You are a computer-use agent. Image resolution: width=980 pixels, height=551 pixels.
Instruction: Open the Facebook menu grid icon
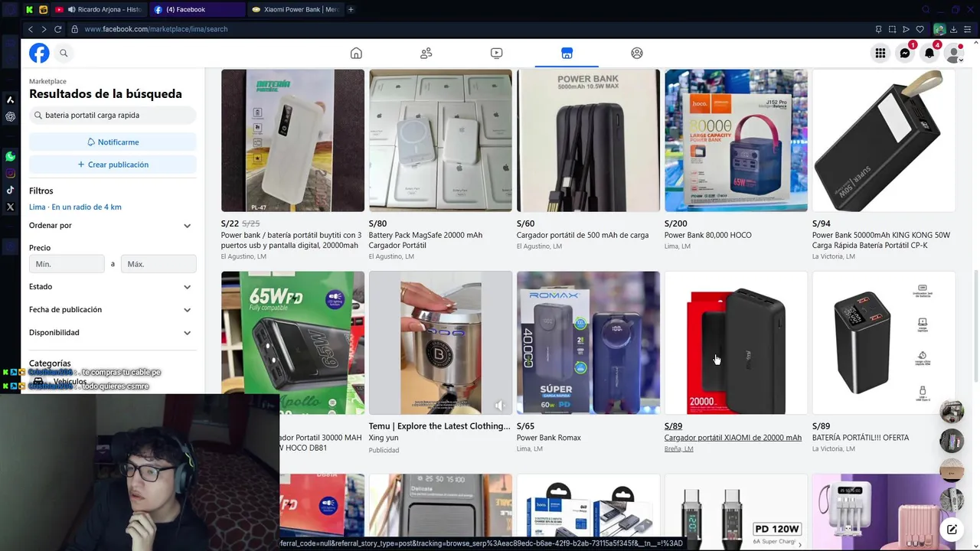click(880, 53)
